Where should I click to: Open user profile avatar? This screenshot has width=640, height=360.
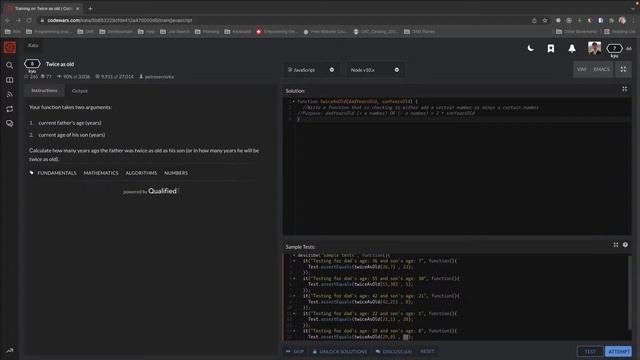tap(594, 48)
